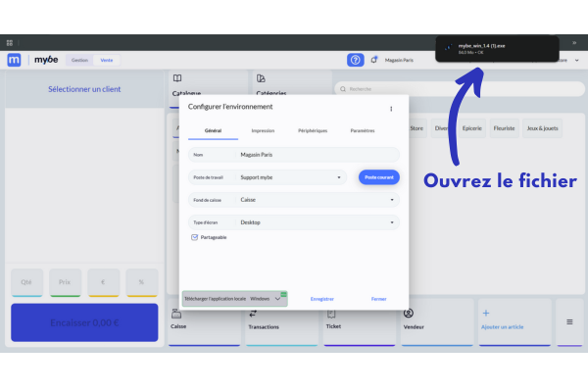Open downloaded file mybe_win_1.4 (1).exe
The width and height of the screenshot is (588, 392).
497,48
